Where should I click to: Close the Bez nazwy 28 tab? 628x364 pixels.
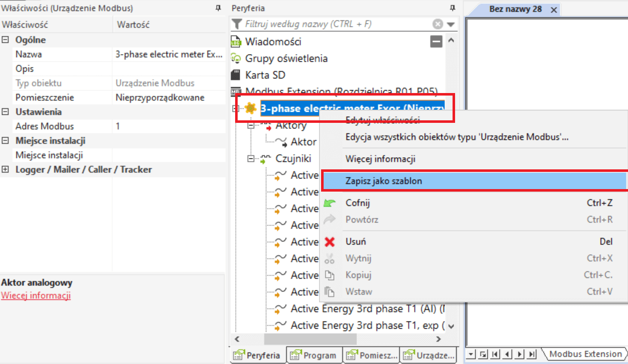[554, 10]
